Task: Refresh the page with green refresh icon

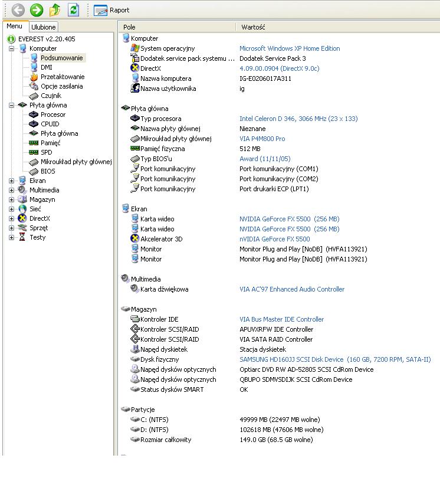Action: tap(74, 10)
